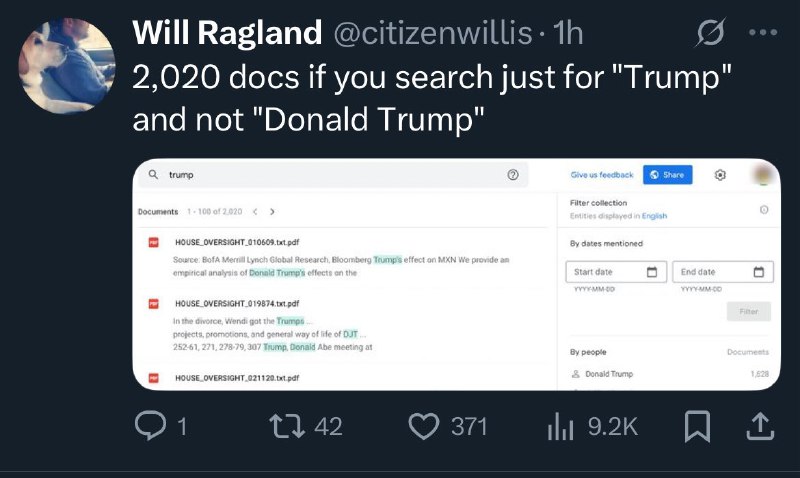Share the tweet via upload icon
The width and height of the screenshot is (800, 478).
[760, 426]
